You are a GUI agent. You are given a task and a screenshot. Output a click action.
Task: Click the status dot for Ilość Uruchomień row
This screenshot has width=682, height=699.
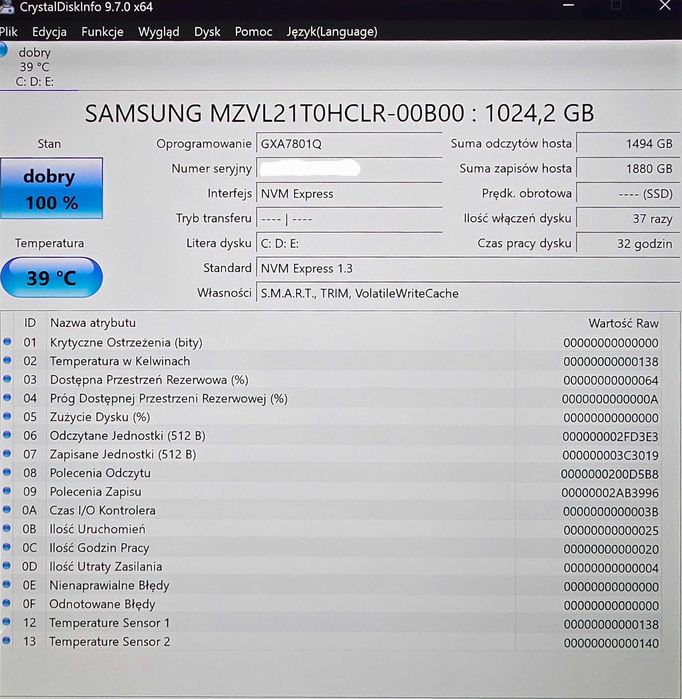[x=7, y=528]
